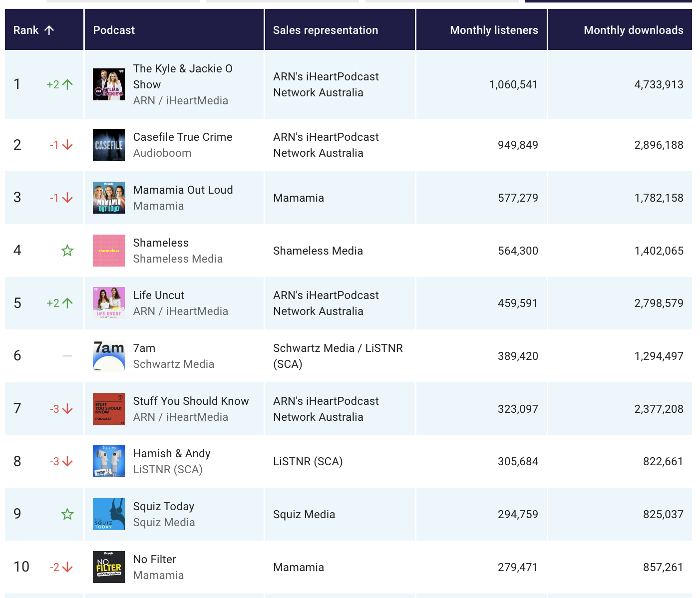
Task: Click the rank number 10
Action: coord(21,567)
